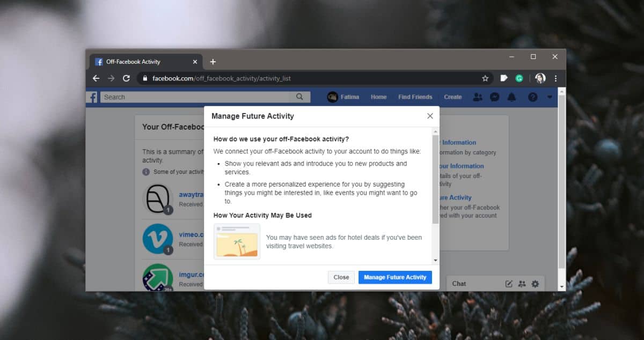Open Chrome three-dot menu
The image size is (644, 340).
[x=555, y=78]
